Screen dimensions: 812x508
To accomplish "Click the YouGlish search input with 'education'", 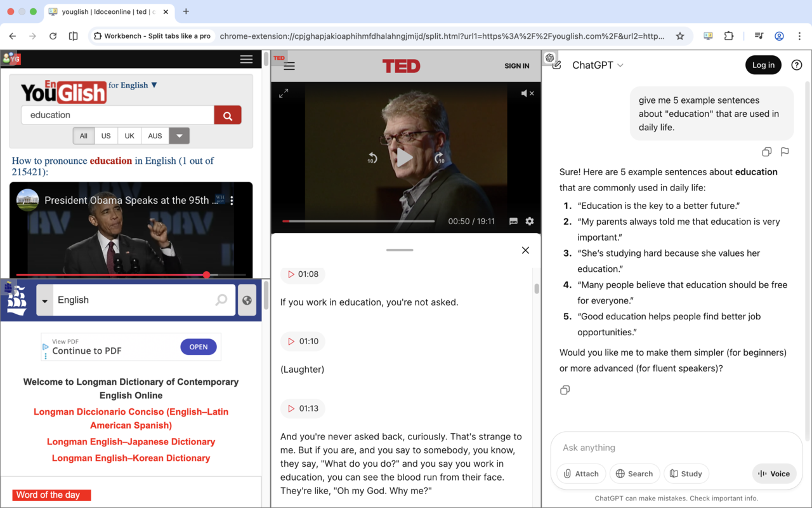I will tap(118, 115).
